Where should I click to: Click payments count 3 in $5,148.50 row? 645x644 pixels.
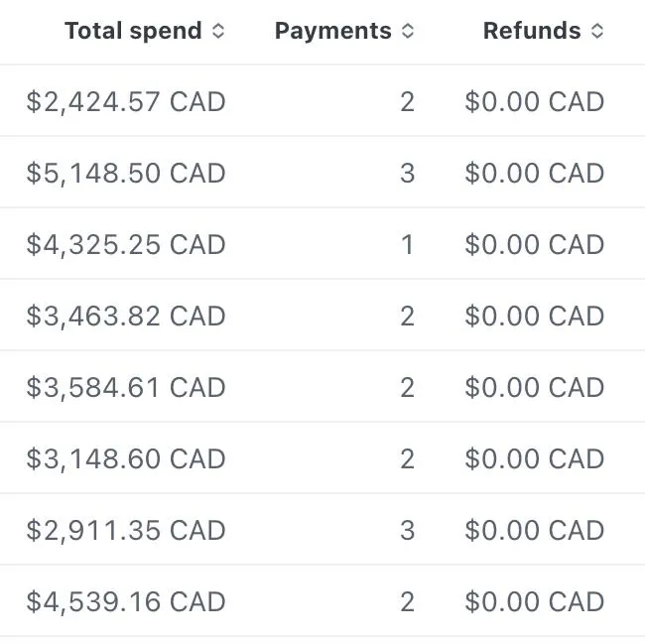click(407, 173)
